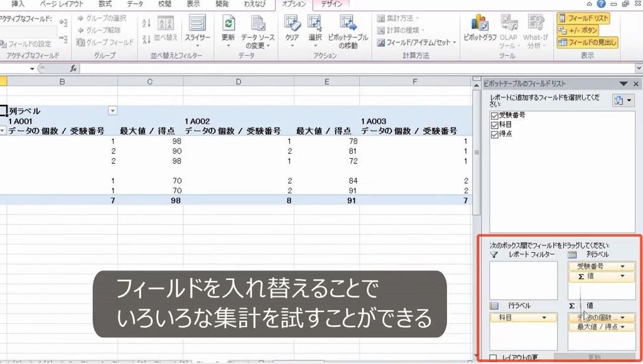Viewport: 643px width, 364px height.
Task: Click ピボットテーブルの移動 move pivot table
Action: tap(348, 31)
